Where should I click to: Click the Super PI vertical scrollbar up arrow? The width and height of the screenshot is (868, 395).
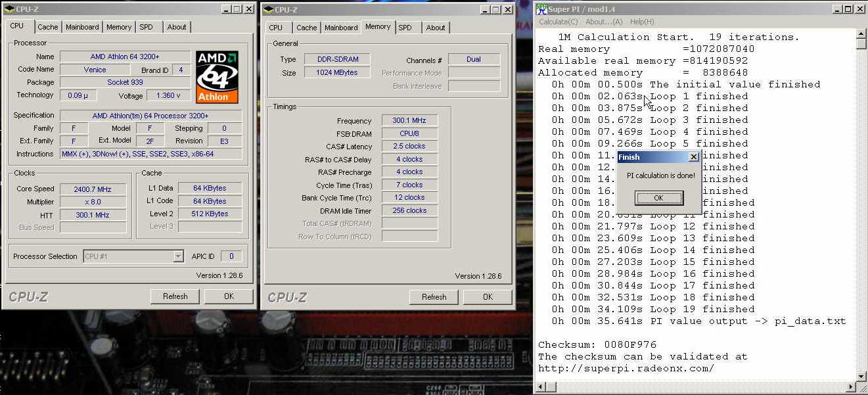(x=861, y=34)
